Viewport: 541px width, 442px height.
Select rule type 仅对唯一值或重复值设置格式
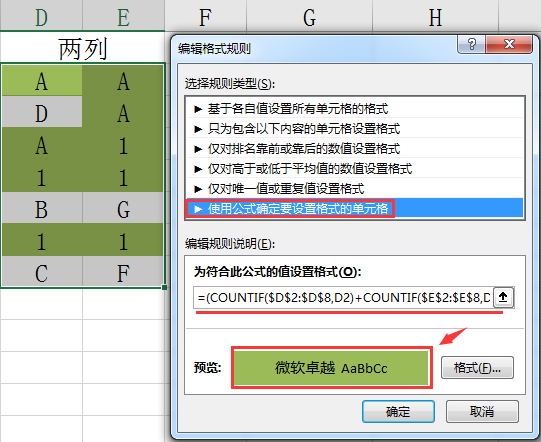(355, 189)
